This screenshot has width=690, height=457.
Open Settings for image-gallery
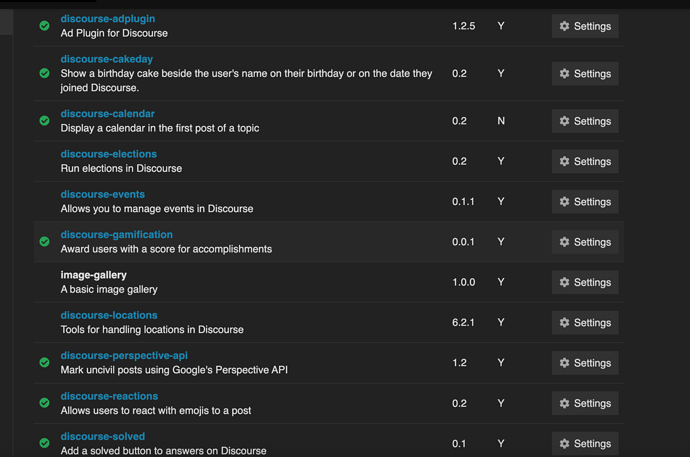click(585, 282)
